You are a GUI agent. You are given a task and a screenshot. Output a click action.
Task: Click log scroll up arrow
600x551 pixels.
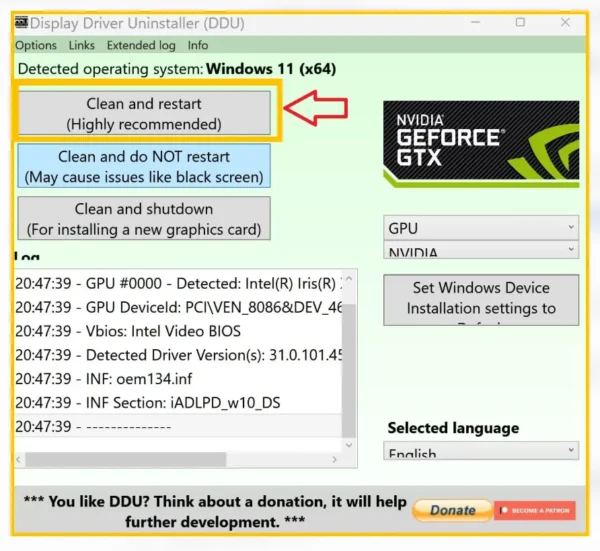tap(349, 279)
